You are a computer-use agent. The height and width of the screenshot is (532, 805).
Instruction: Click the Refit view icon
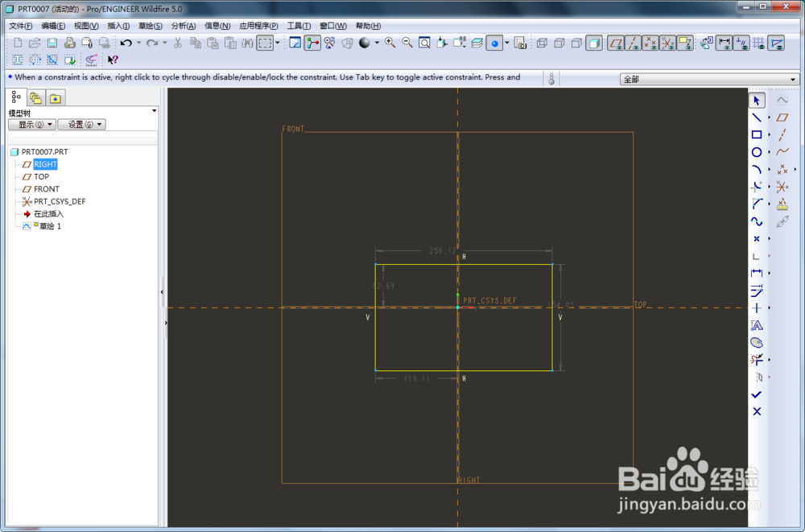(x=424, y=43)
